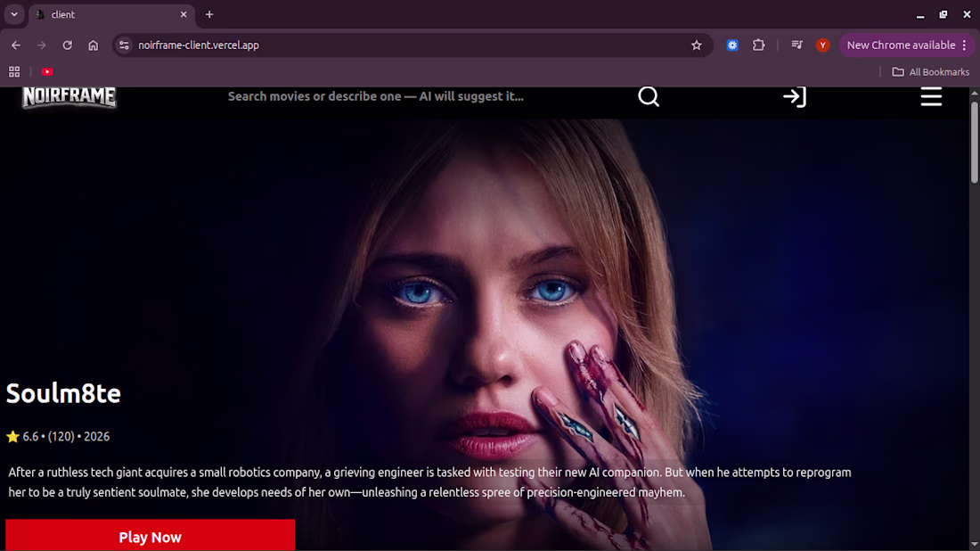980x551 pixels.
Task: Open the login arrow icon
Action: (795, 97)
